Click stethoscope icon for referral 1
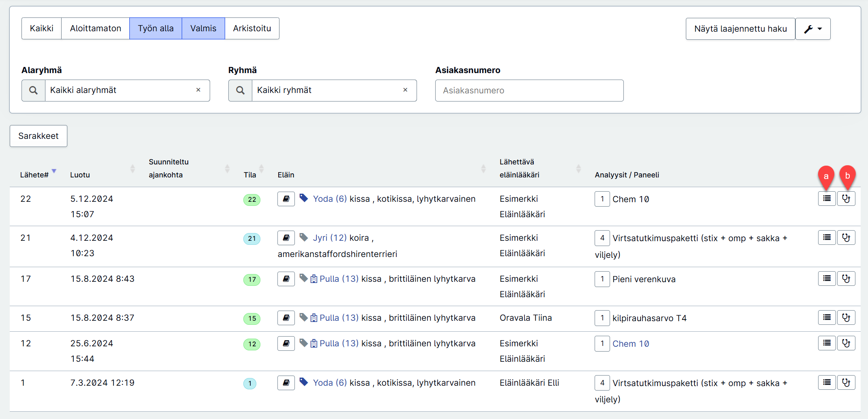The width and height of the screenshot is (868, 419). 846,382
